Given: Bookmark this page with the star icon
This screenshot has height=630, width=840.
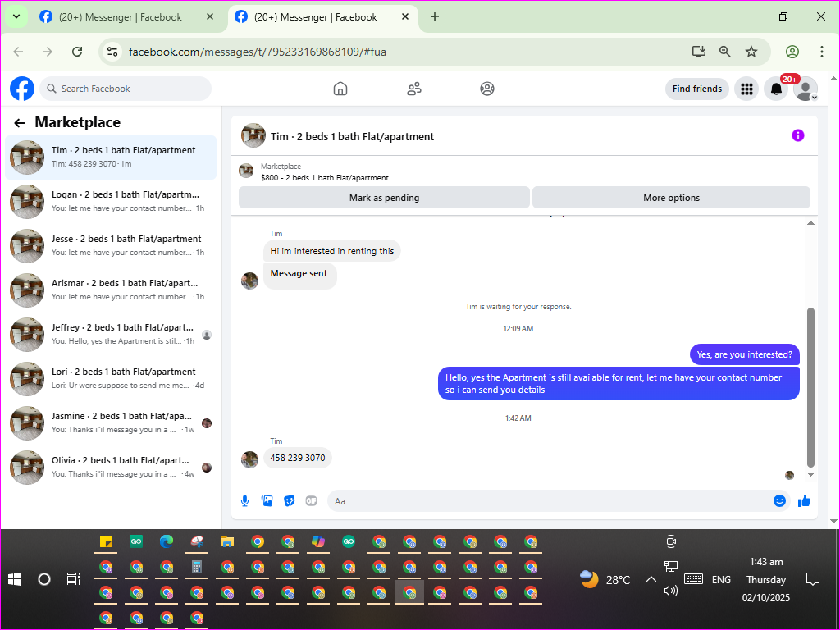Looking at the screenshot, I should pyautogui.click(x=751, y=52).
